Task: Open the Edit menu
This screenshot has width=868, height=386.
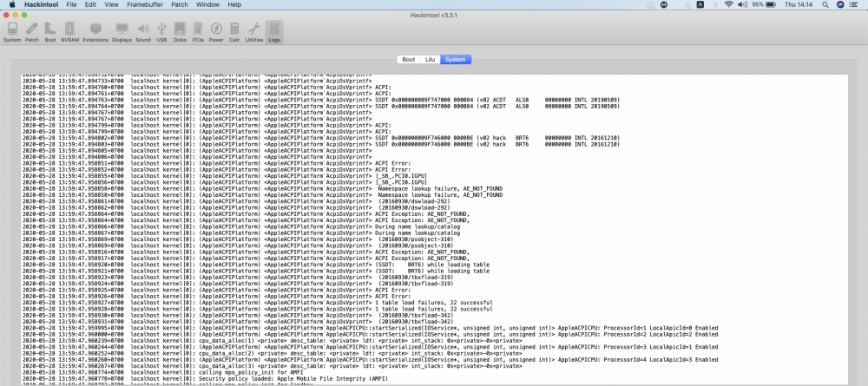Action: [90, 4]
